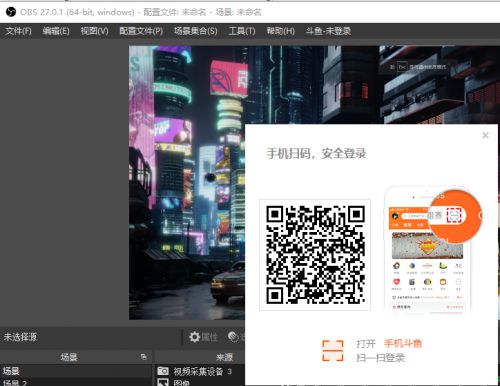Click the phone app illustration
500x386 pixels.
point(433,250)
